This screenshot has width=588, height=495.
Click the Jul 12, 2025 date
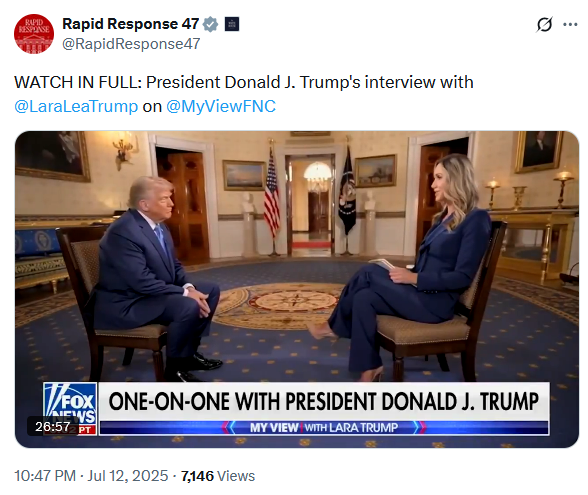pyautogui.click(x=128, y=476)
